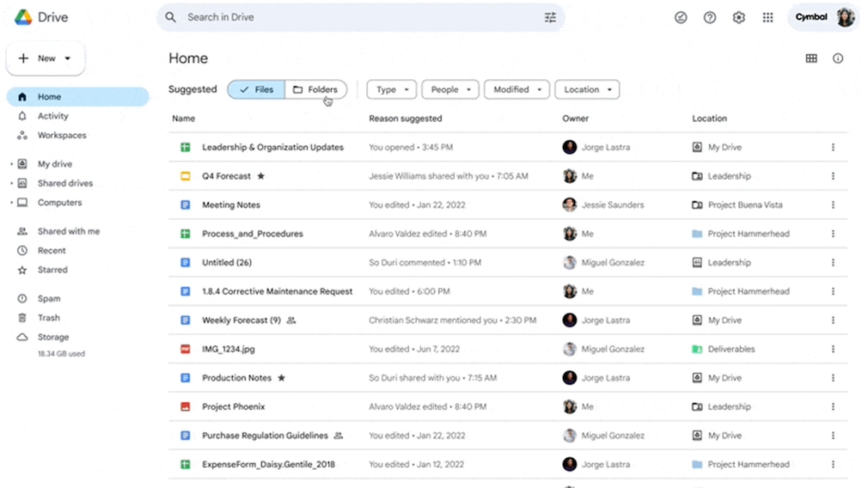Open the Meeting Notes document

click(x=231, y=205)
